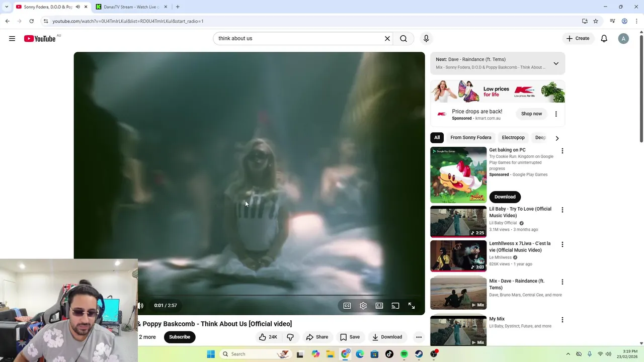Open options for Lil Baby video
644x362 pixels.
point(562,210)
